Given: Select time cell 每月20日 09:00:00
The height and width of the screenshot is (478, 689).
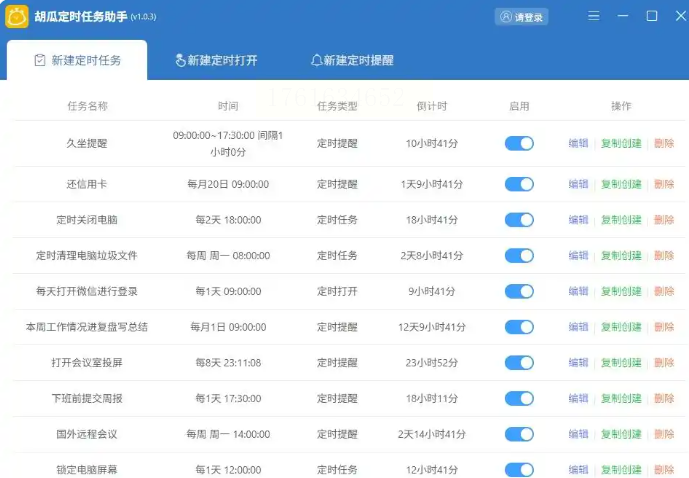Looking at the screenshot, I should click(x=228, y=184).
